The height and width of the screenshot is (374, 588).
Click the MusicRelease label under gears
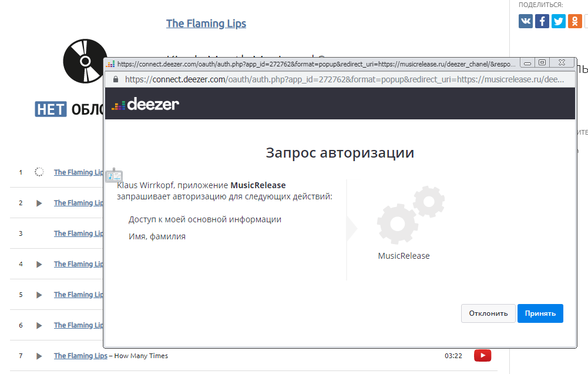pyautogui.click(x=404, y=256)
